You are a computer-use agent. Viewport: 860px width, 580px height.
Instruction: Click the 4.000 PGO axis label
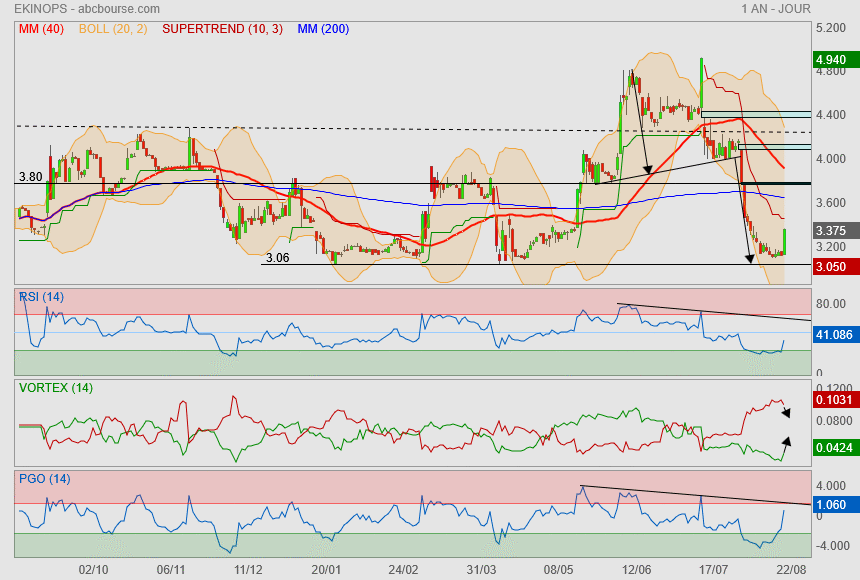831,486
